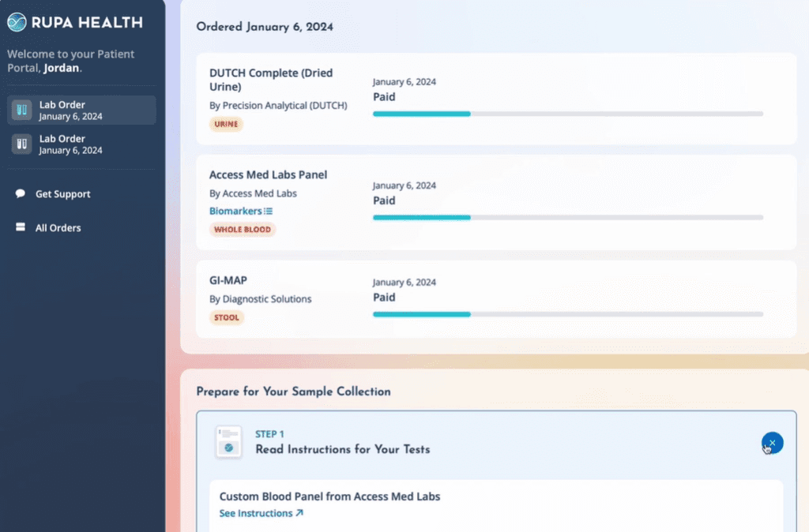Viewport: 809px width, 532px height.
Task: Click the Get Support chat bubble icon
Action: tap(18, 193)
